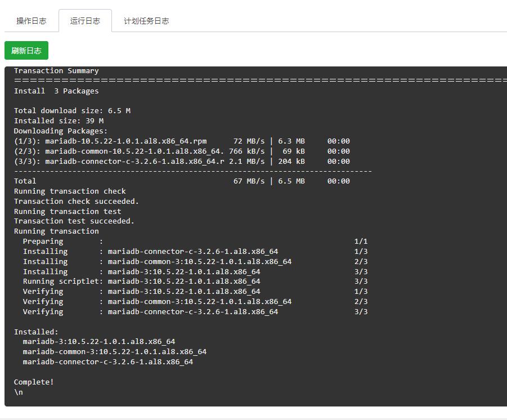Click the 'Downloading Packages:' line
Image resolution: width=507 pixels, height=420 pixels.
[x=61, y=131]
